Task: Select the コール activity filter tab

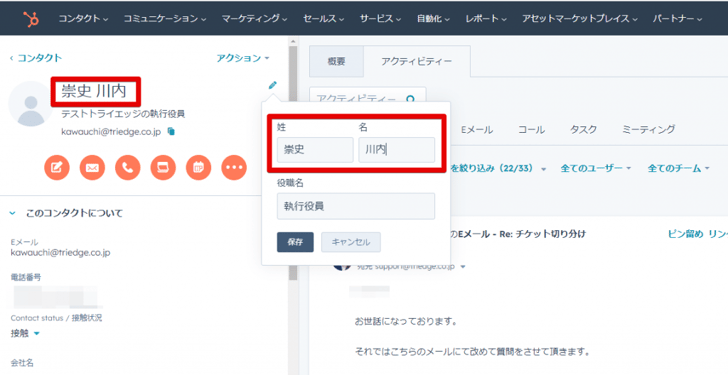Action: [x=532, y=130]
